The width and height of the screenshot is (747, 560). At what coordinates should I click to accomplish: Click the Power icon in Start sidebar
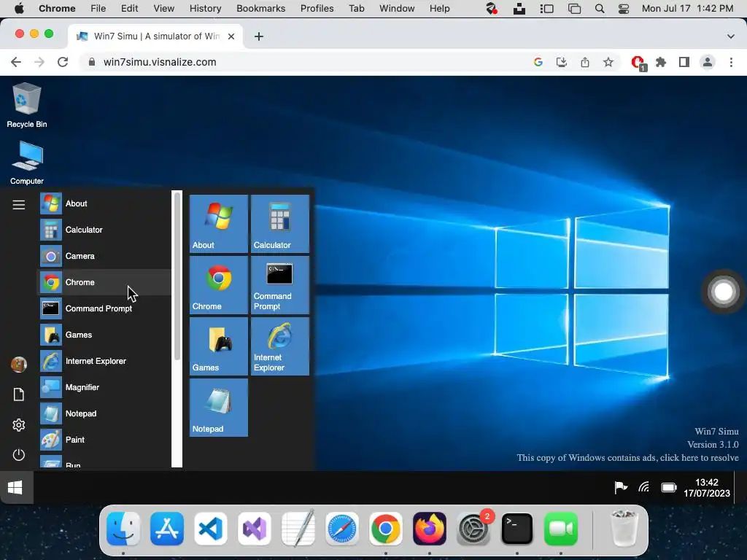(18, 455)
